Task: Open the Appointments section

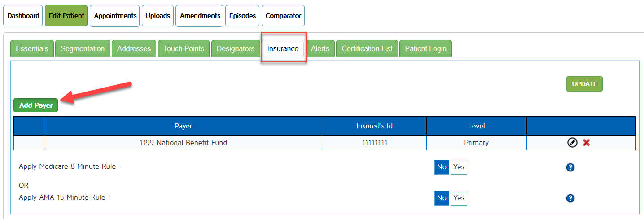Action: (115, 16)
